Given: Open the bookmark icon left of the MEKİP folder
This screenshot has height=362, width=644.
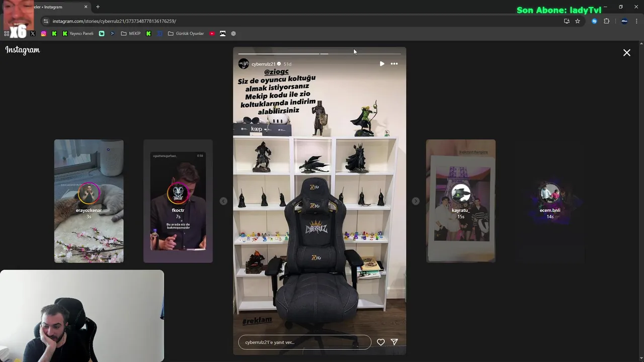Looking at the screenshot, I should (x=112, y=34).
